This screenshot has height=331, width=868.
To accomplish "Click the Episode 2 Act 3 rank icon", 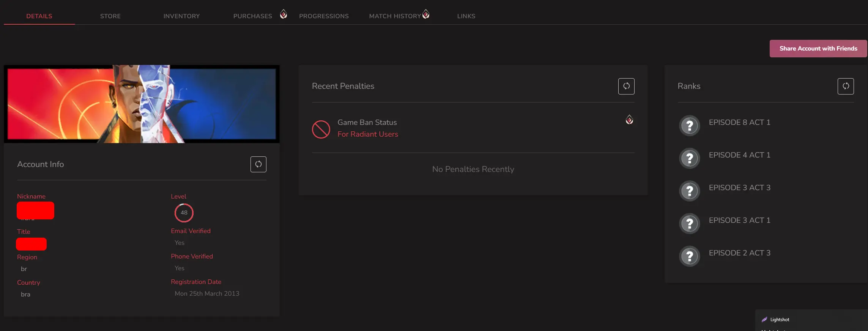I will (x=689, y=256).
